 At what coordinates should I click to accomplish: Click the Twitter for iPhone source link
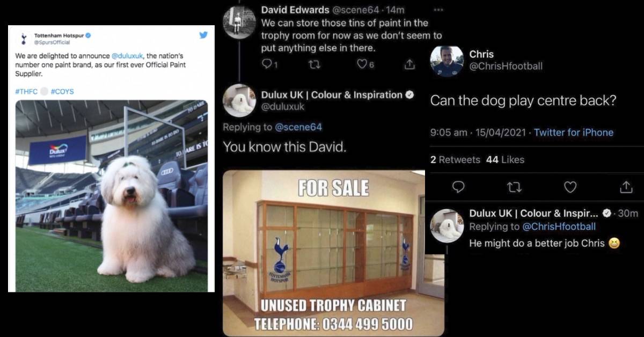[574, 133]
